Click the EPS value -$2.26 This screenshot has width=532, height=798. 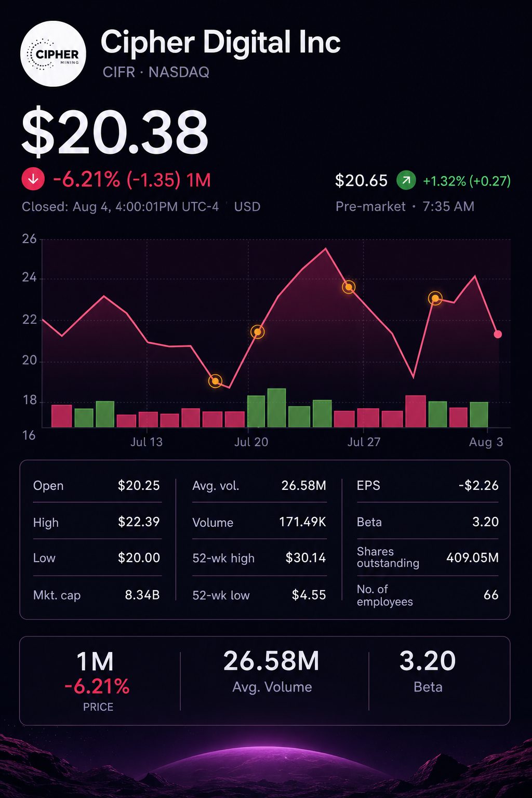pos(478,486)
